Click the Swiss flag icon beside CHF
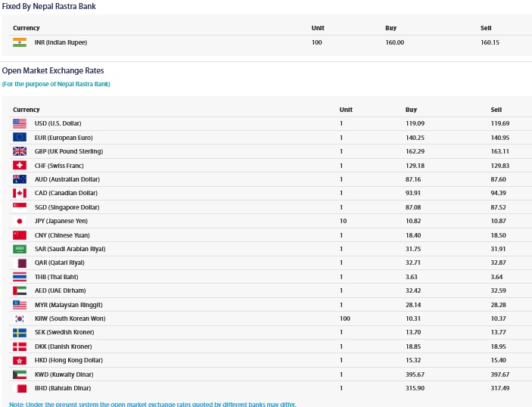532x407 pixels. (20, 165)
